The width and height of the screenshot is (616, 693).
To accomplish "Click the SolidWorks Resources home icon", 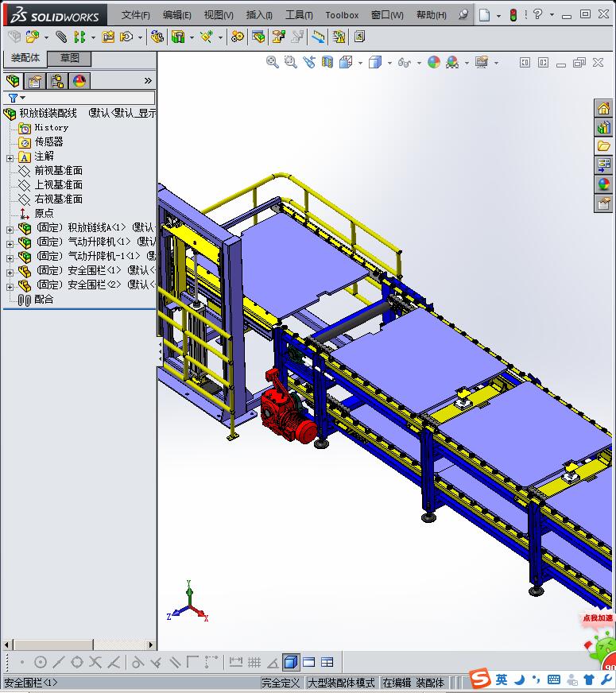I will [x=603, y=108].
